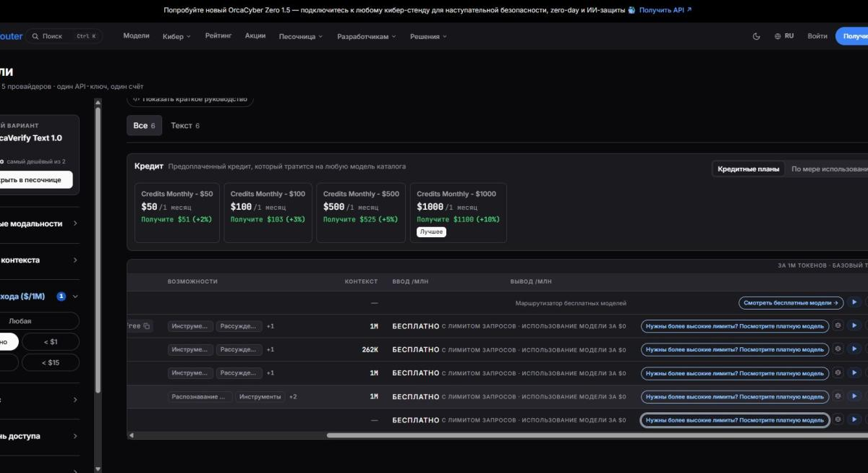Click the Инструменты capability tag
Screen dimensions: 868x473
(260, 396)
